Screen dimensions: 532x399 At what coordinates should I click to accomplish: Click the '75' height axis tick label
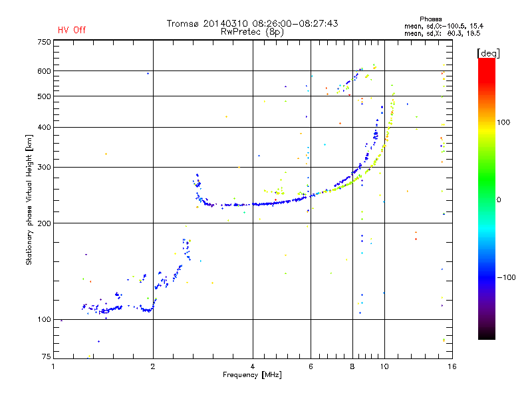pyautogui.click(x=46, y=356)
